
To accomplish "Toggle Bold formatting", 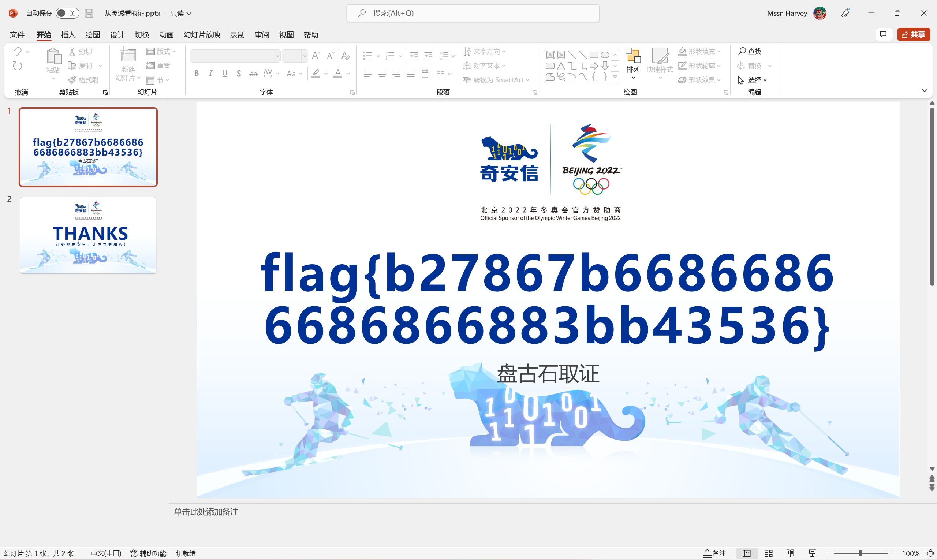I will point(197,74).
